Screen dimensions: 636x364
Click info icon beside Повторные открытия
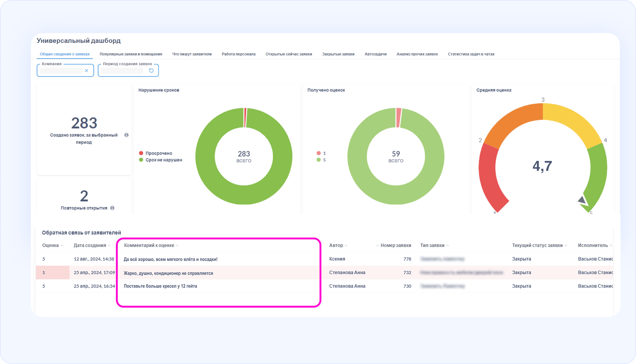click(x=112, y=208)
